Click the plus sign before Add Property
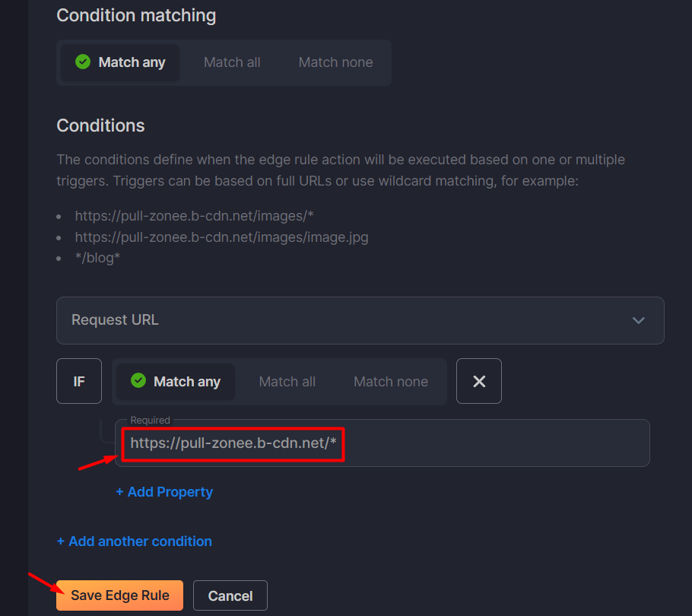Screen dimensions: 692x616 [x=119, y=492]
